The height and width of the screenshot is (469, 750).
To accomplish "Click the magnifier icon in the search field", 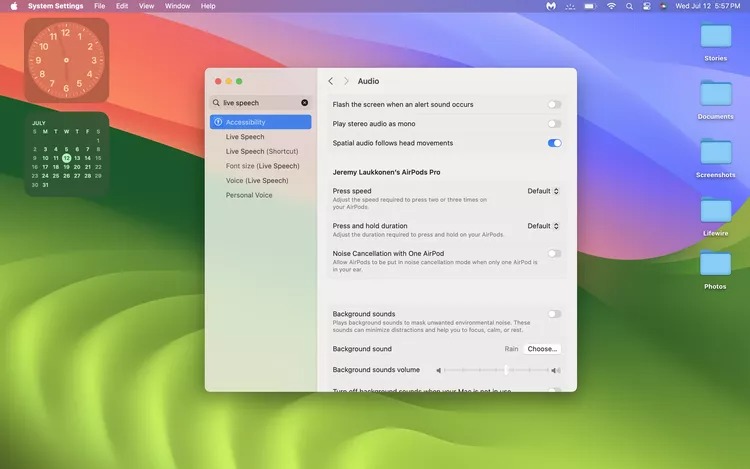I will coord(216,103).
